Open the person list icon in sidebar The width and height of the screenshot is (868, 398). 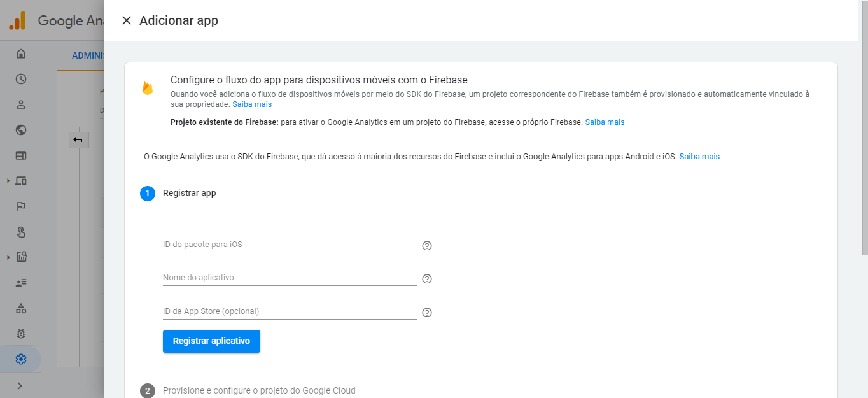[x=21, y=283]
